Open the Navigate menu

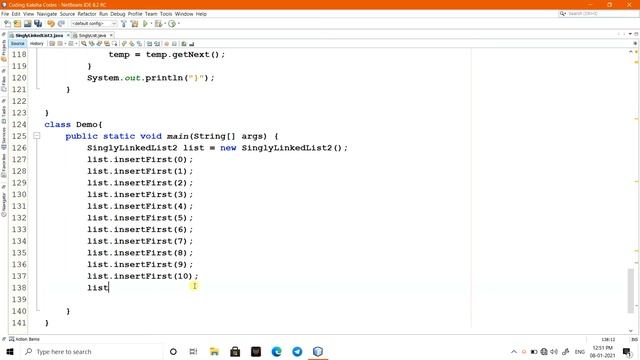point(47,14)
